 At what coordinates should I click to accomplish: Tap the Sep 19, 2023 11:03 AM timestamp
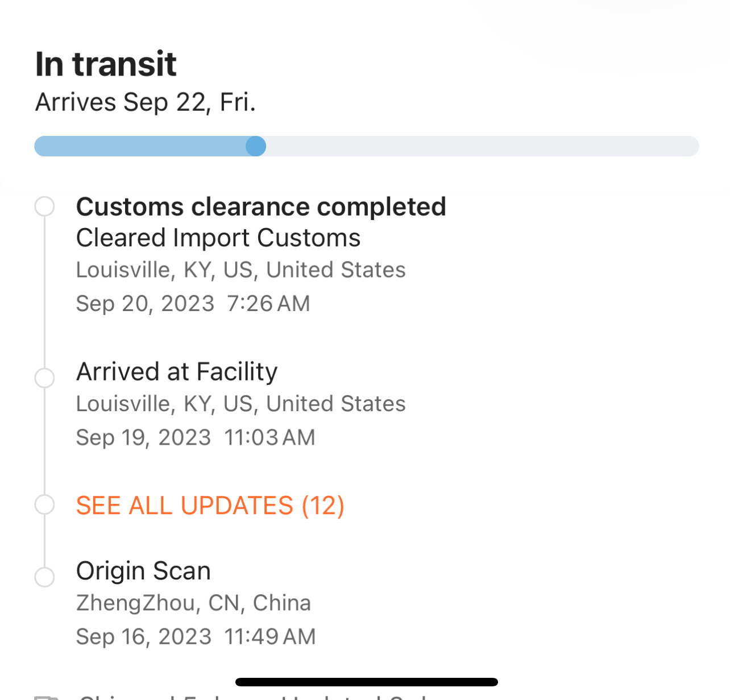click(195, 438)
